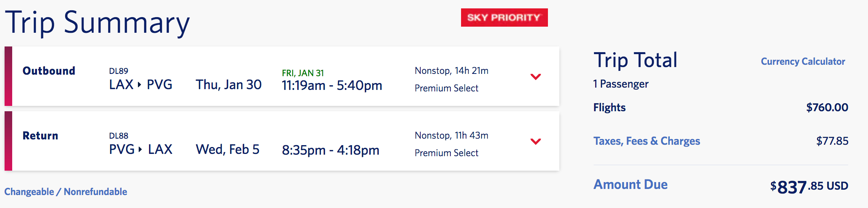Click Premium Select on the return flight

446,153
